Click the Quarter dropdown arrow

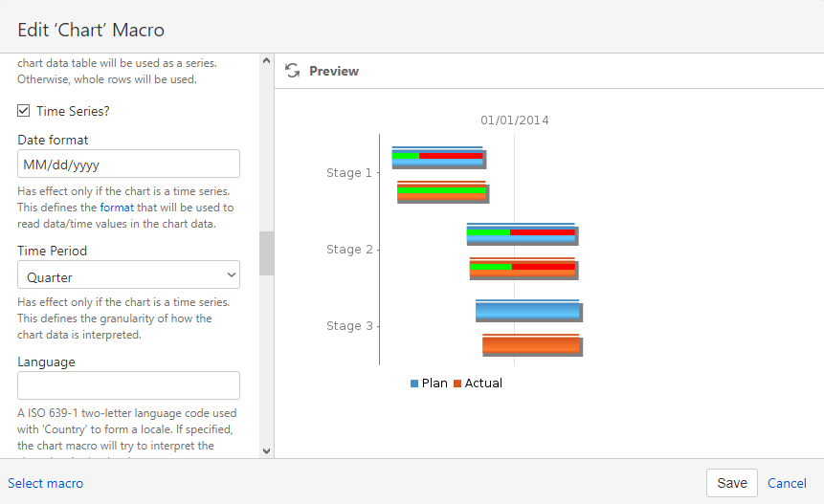(x=232, y=275)
